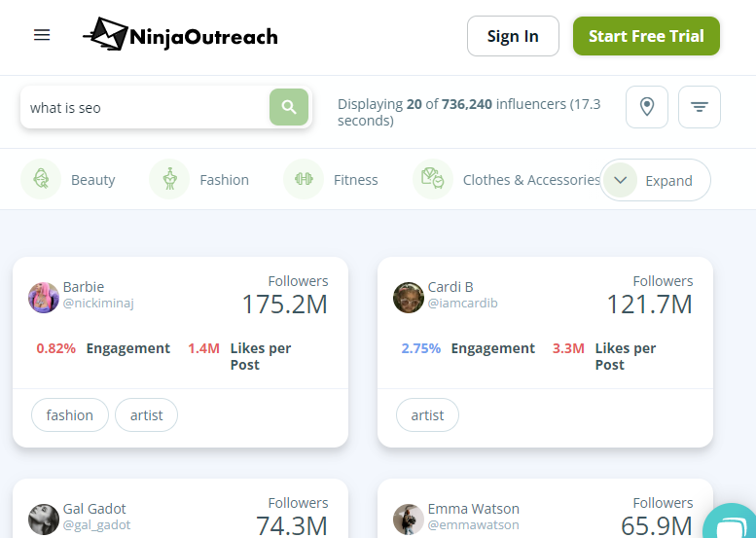Focus the 'what is seo' search field
The height and width of the screenshot is (538, 756).
(x=144, y=108)
